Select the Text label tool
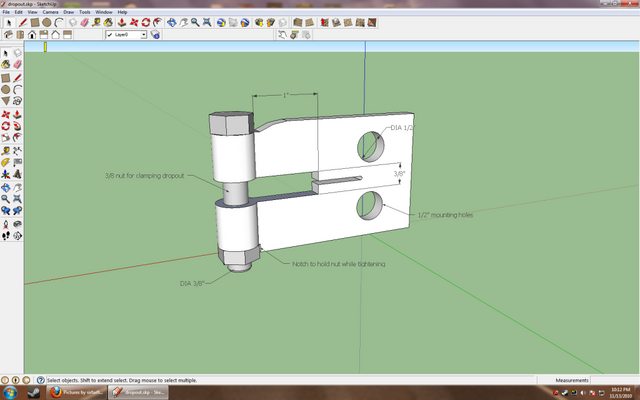 pyautogui.click(x=17, y=162)
